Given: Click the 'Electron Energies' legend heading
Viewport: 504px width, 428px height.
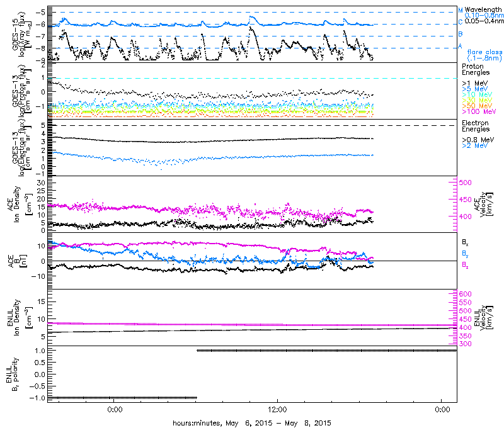Looking at the screenshot, I should click(476, 126).
